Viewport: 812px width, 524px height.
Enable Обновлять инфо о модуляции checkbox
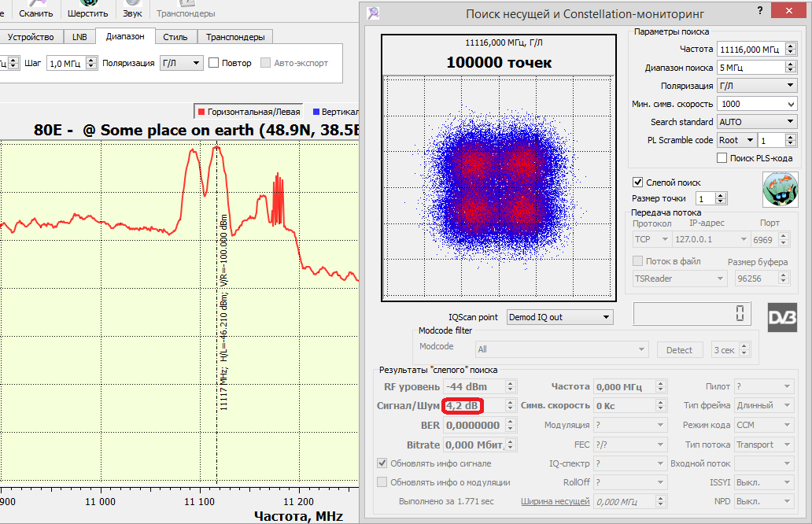[x=382, y=482]
